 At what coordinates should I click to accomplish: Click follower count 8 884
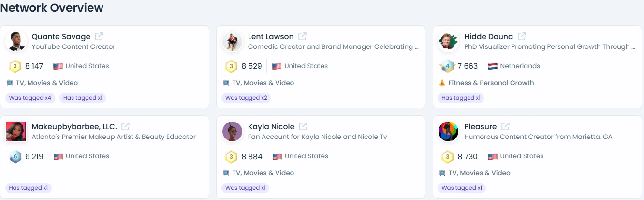[x=251, y=156]
